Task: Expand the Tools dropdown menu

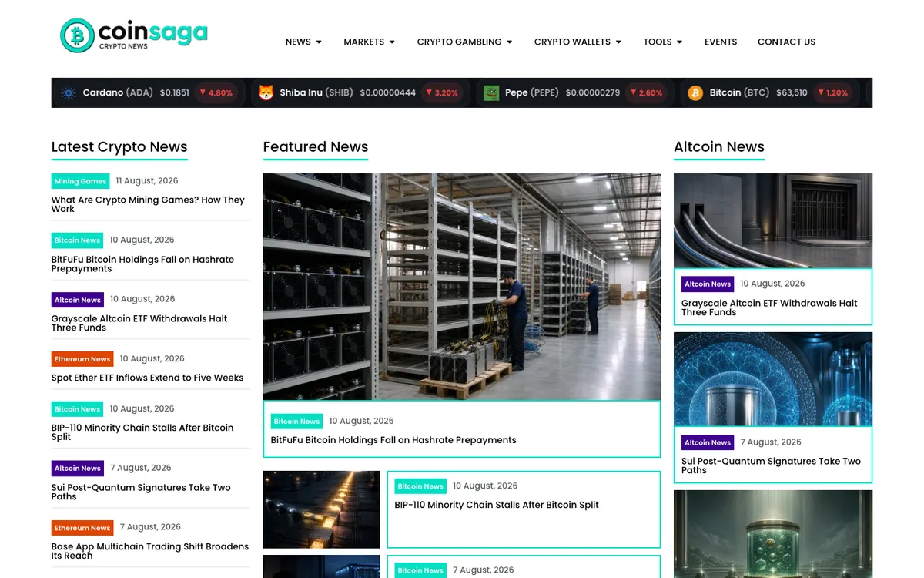Action: [x=663, y=42]
